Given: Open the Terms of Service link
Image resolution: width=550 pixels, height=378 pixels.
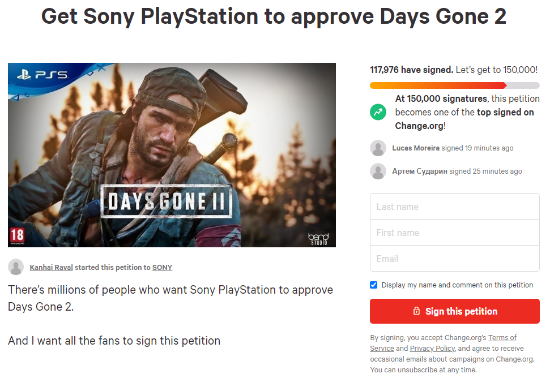Looking at the screenshot, I should (x=443, y=343).
